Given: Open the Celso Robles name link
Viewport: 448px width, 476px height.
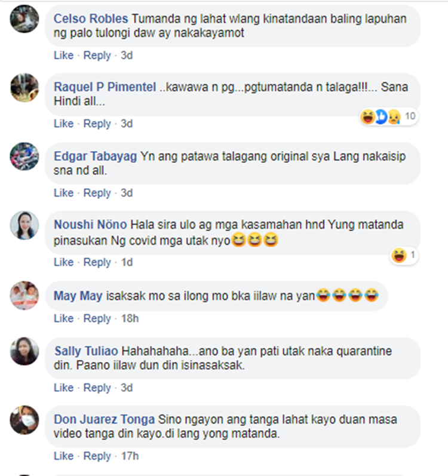Looking at the screenshot, I should (91, 19).
